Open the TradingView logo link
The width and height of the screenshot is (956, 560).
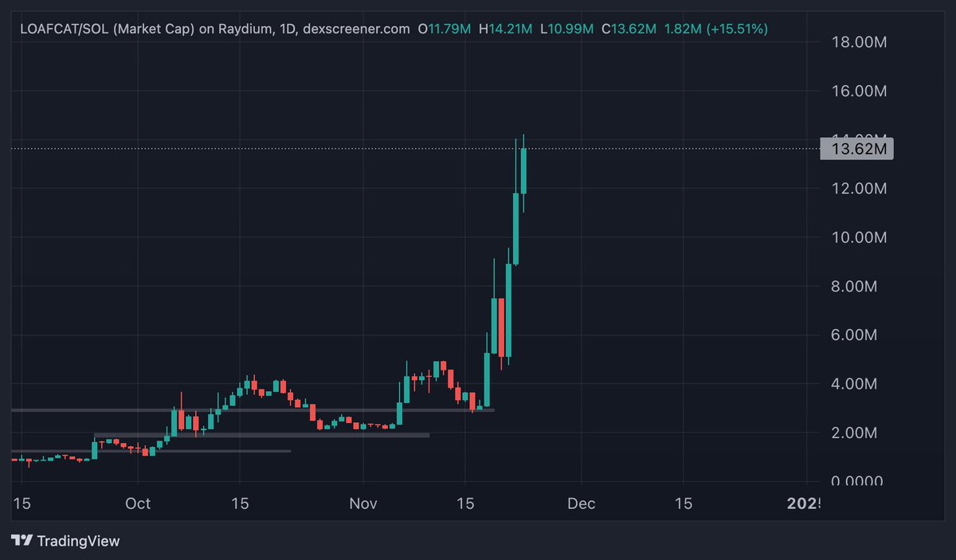[67, 541]
